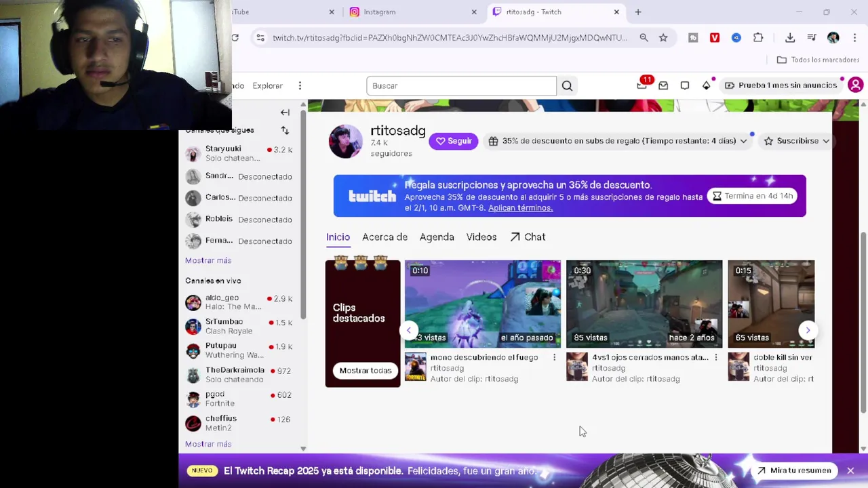Image resolution: width=868 pixels, height=488 pixels.
Task: Click the Termina en 4d 14h timer badge
Action: tap(751, 196)
